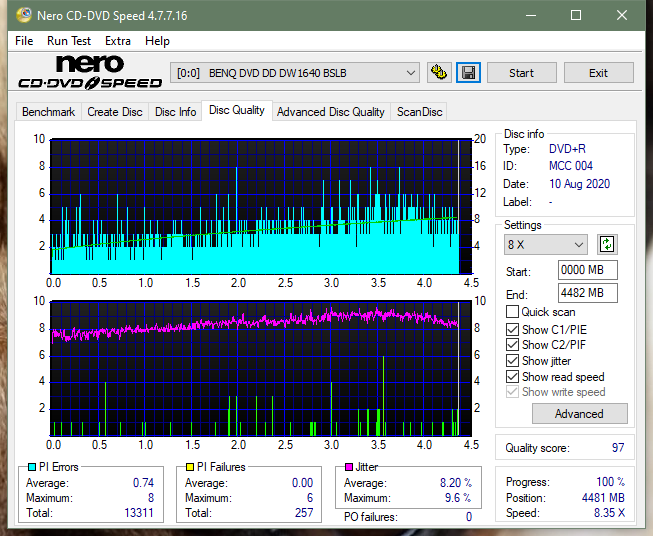
Task: Click Jitter average 8.20 %
Action: coord(456,483)
